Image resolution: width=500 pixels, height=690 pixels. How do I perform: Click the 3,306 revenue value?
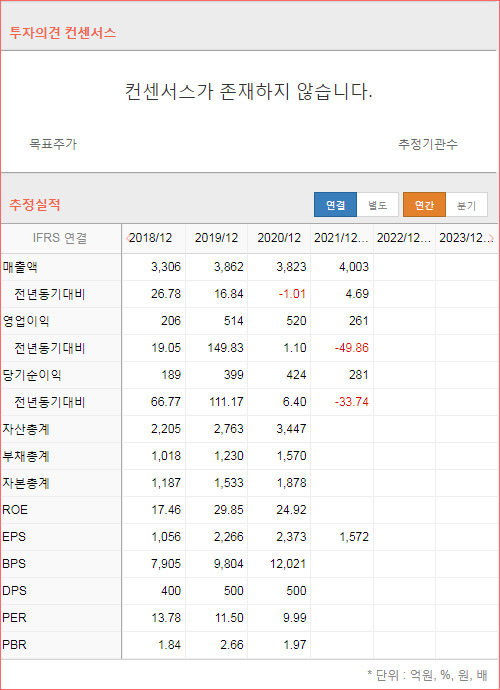tap(166, 267)
